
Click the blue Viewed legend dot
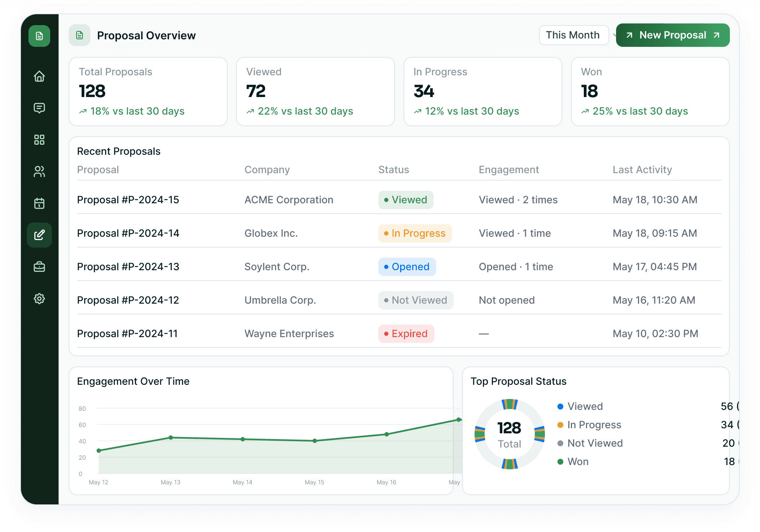[x=560, y=407]
